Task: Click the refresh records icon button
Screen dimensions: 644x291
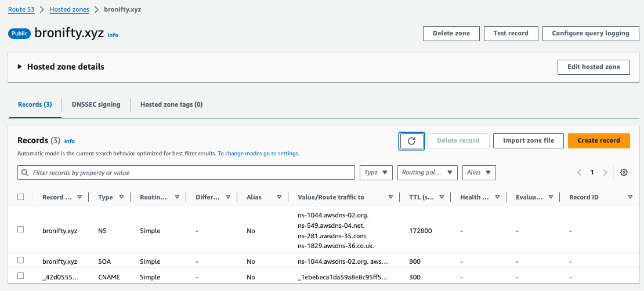Action: [411, 141]
